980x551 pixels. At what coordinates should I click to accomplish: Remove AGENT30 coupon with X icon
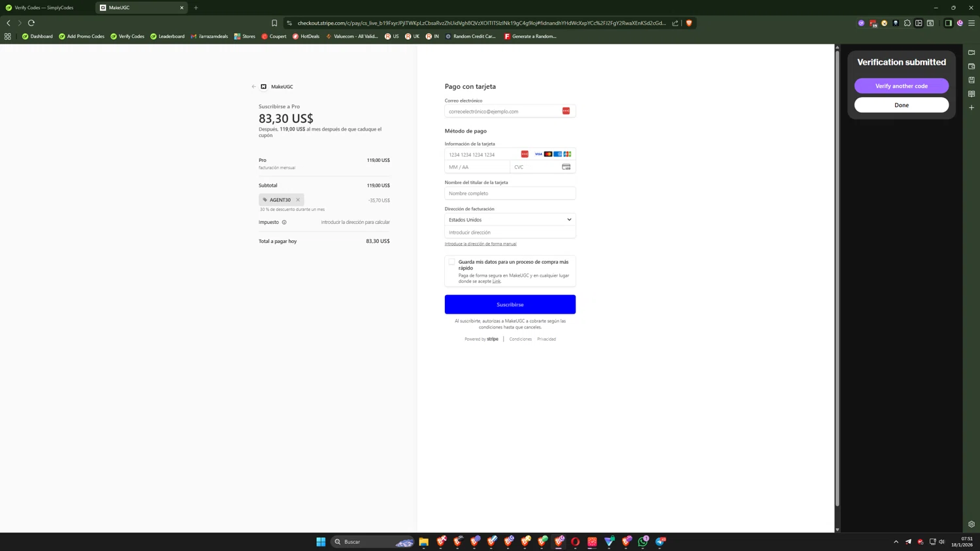pos(298,200)
